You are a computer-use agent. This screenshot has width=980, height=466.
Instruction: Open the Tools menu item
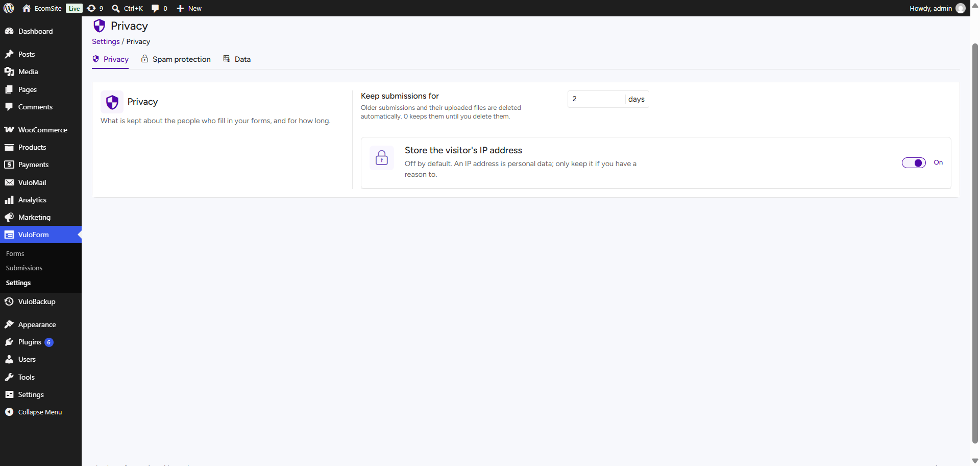pyautogui.click(x=41, y=377)
